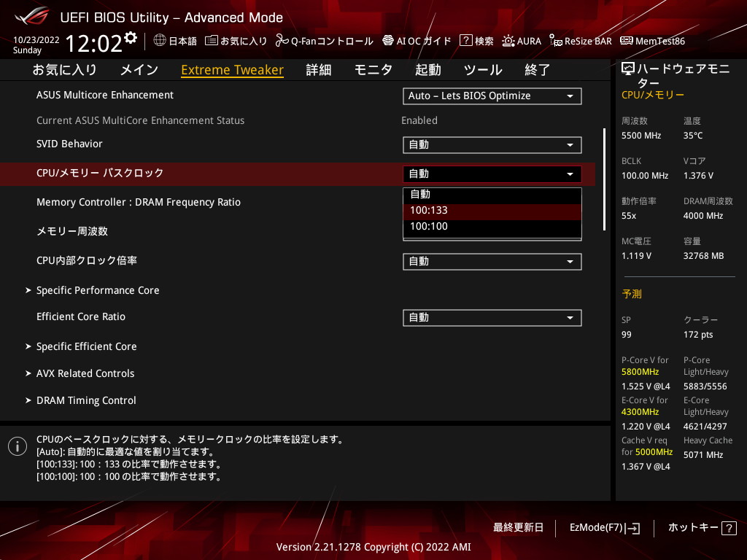Switch to the メイン tab
The height and width of the screenshot is (560, 747).
[x=139, y=70]
